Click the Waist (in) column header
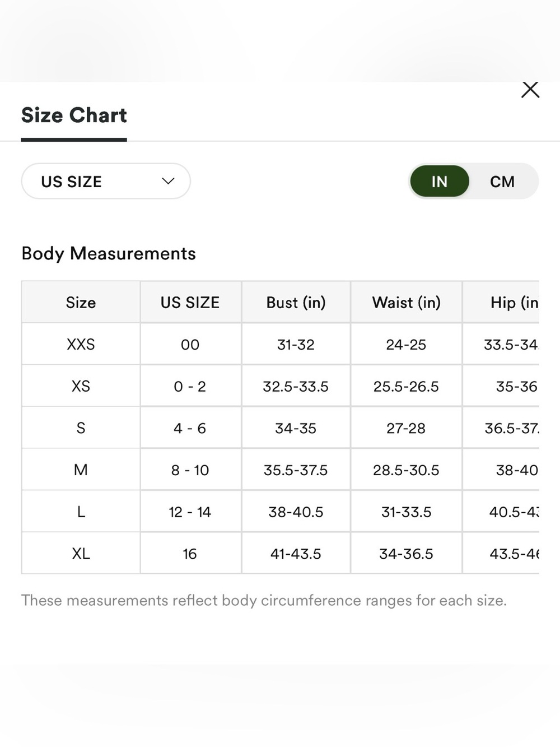The height and width of the screenshot is (747, 560). point(406,302)
